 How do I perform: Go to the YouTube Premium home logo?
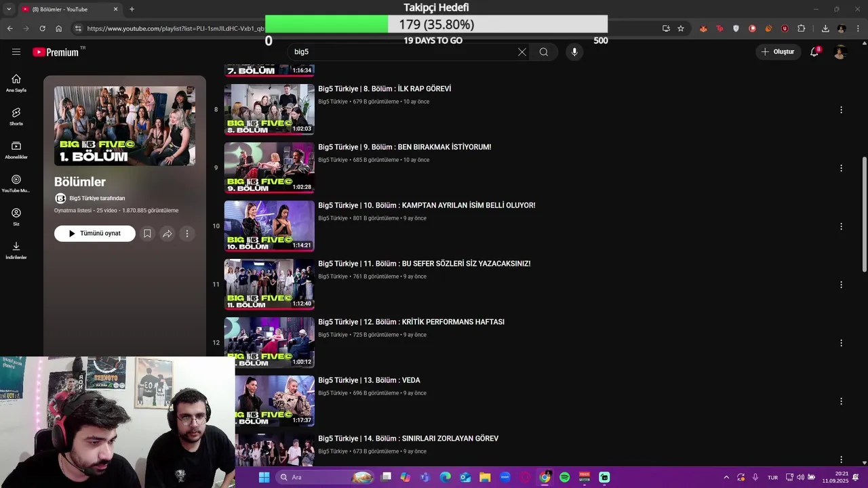(x=56, y=52)
